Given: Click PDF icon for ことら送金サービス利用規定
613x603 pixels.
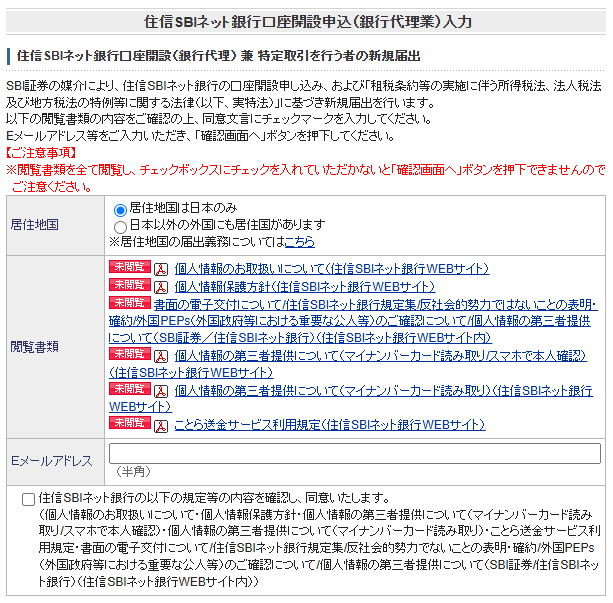Looking at the screenshot, I should pyautogui.click(x=161, y=425).
